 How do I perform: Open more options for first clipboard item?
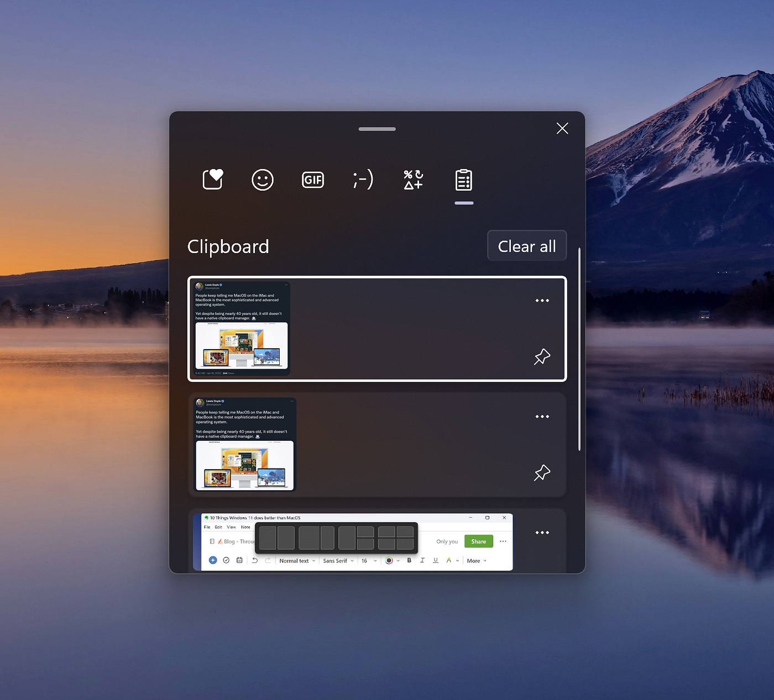(542, 301)
